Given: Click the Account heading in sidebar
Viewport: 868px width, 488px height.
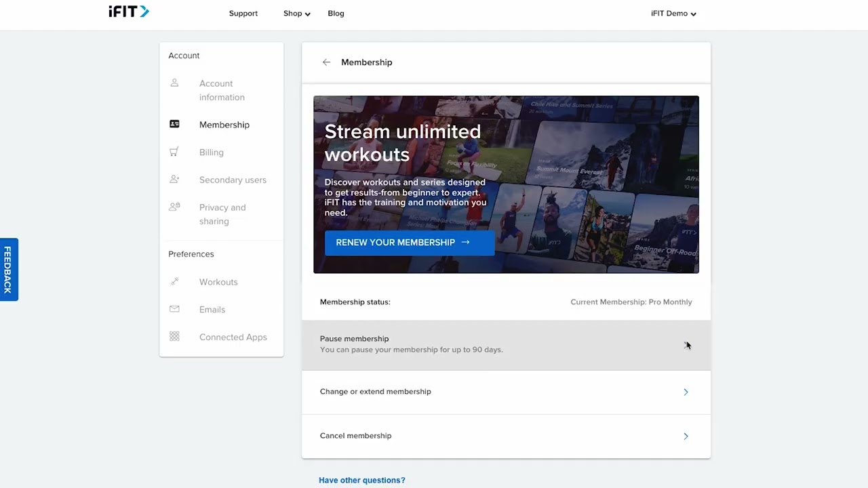Looking at the screenshot, I should point(184,56).
